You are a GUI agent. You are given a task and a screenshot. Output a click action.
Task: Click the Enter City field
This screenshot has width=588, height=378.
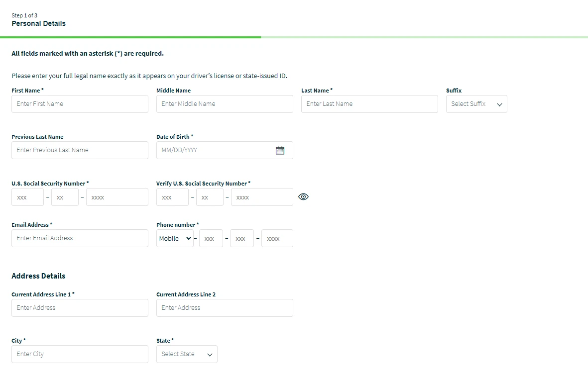coord(80,354)
